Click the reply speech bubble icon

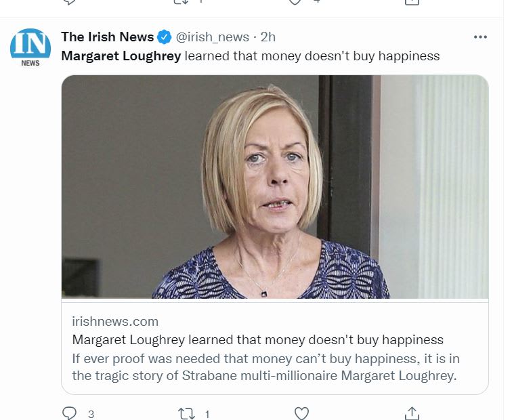[x=69, y=413]
